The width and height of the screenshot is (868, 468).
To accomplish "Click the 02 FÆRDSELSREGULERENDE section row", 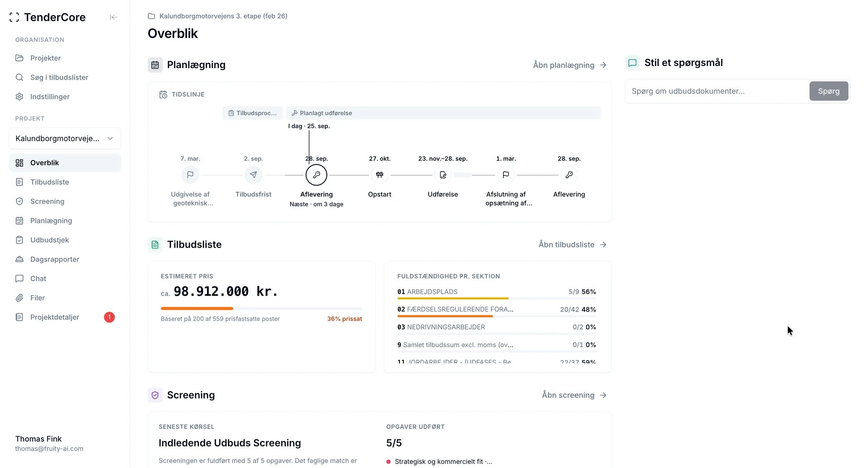I will [497, 311].
